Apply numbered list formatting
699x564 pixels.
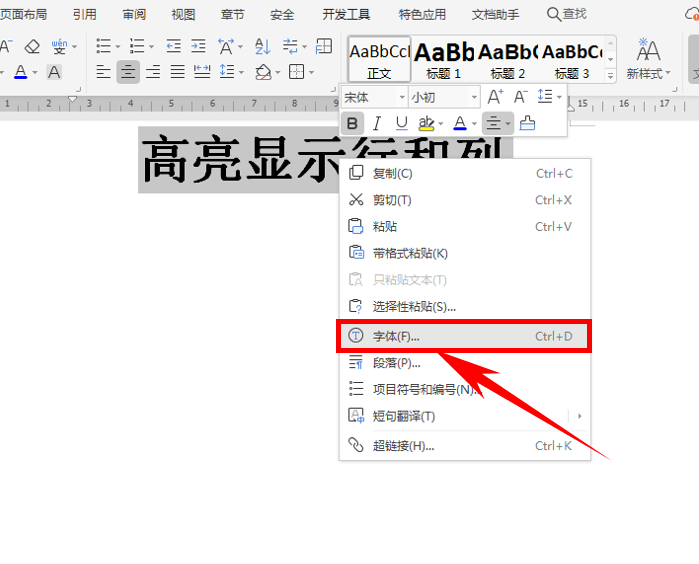(x=137, y=46)
